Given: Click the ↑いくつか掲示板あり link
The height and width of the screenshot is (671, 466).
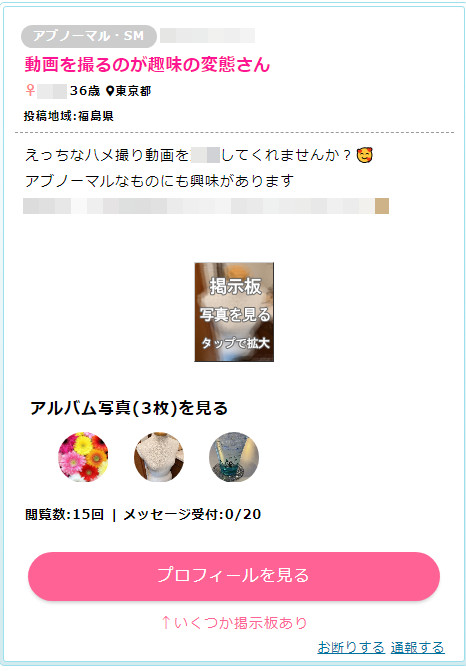Looking at the screenshot, I should click(234, 623).
